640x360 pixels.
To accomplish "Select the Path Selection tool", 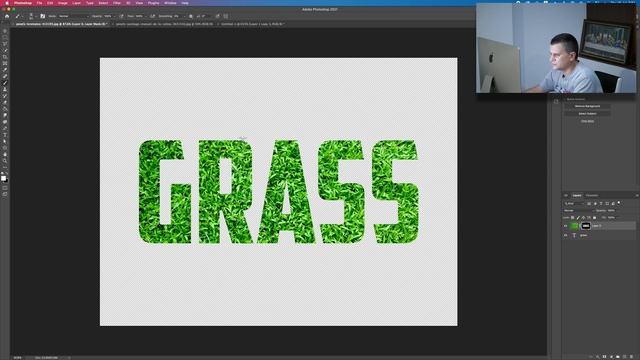I will pyautogui.click(x=5, y=142).
